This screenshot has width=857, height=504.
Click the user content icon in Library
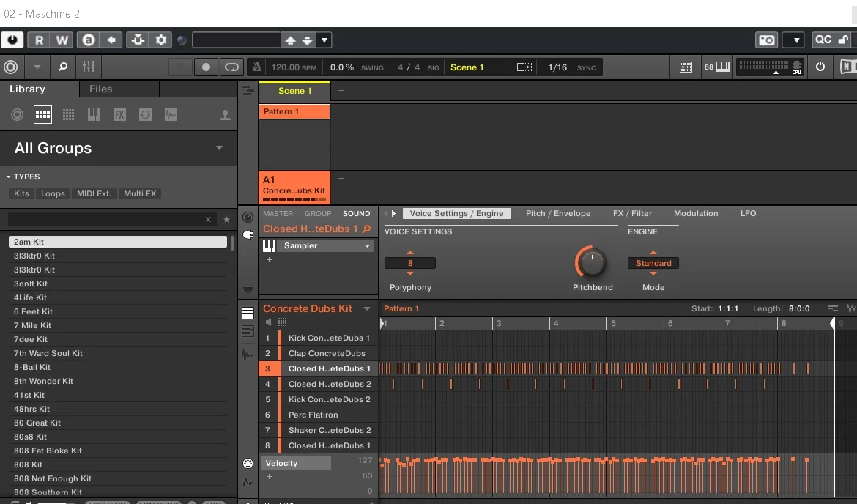pyautogui.click(x=225, y=115)
